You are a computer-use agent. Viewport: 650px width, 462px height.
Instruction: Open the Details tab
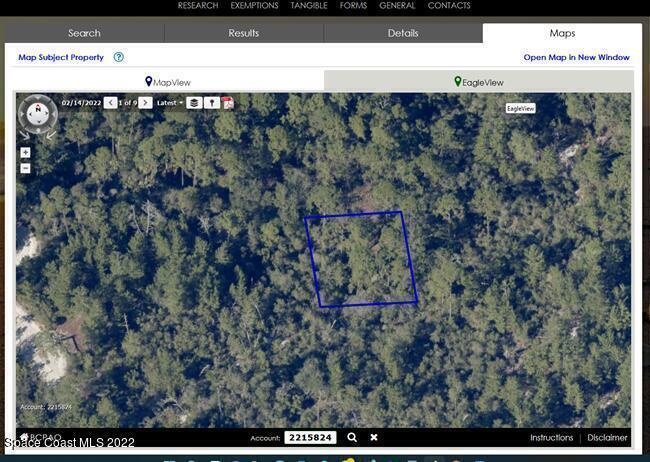(x=403, y=33)
